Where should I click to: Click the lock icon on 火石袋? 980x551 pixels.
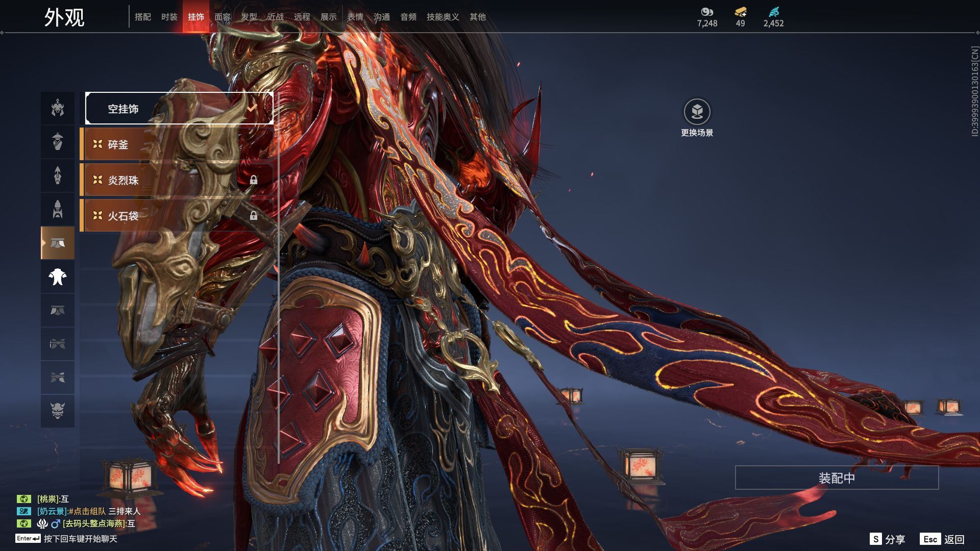click(x=254, y=215)
